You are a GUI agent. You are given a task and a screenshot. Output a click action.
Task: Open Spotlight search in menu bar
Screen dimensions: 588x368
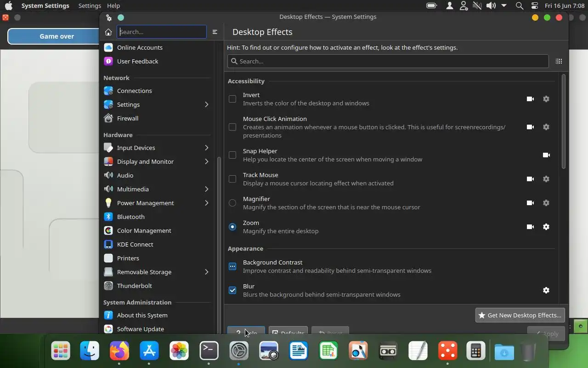click(x=520, y=6)
